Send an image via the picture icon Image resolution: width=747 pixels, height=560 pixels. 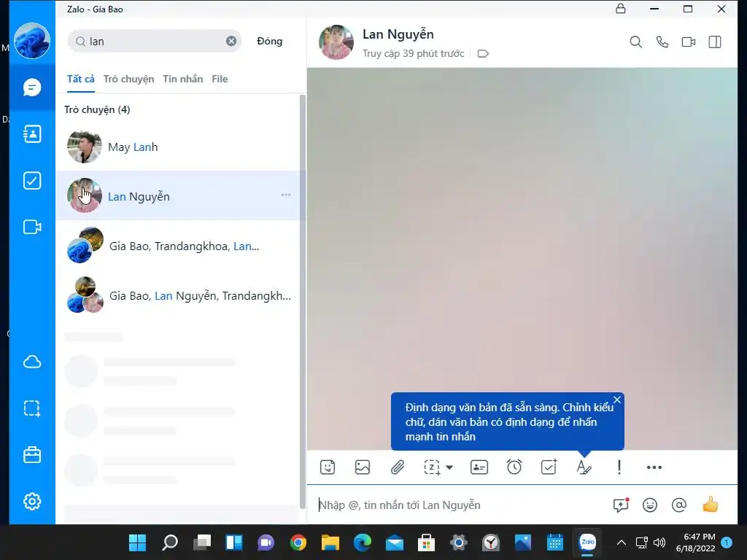(363, 467)
